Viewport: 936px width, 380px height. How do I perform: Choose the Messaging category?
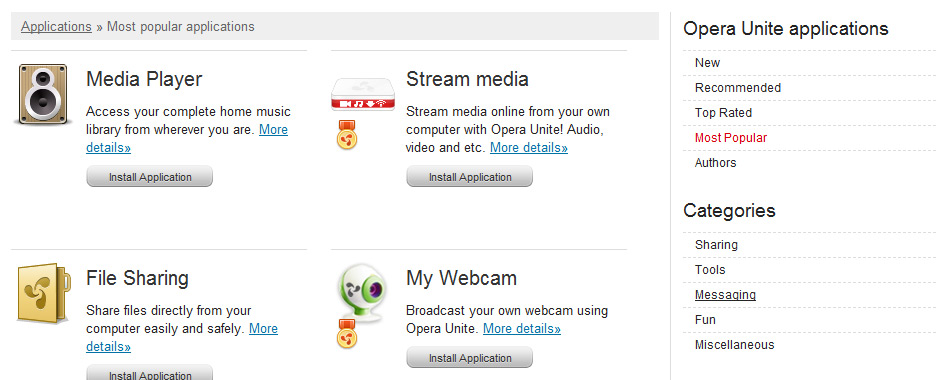tap(725, 295)
